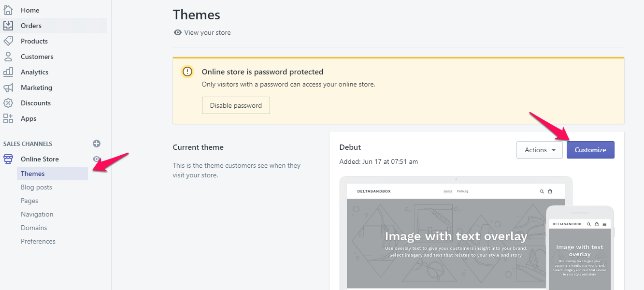Click Home link in theme preview
This screenshot has width=644, height=290.
(448, 191)
